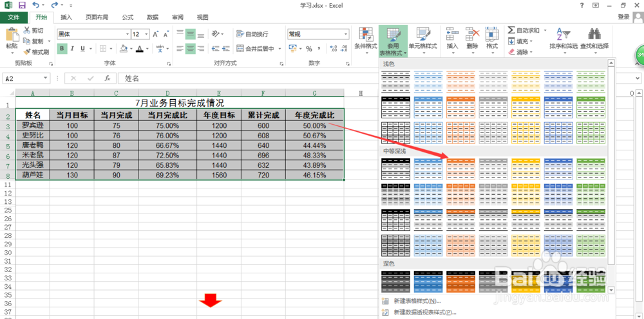Viewport: 644px width, 319px height.
Task: Pick the black dark table style under 深色
Action: point(395,281)
